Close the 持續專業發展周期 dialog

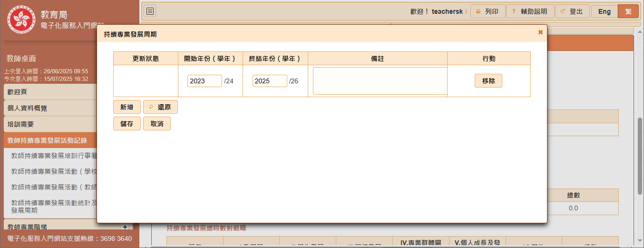point(540,32)
